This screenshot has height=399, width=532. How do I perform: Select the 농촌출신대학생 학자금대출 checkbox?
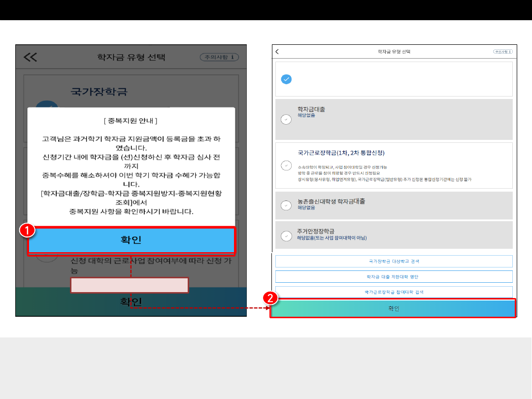286,205
